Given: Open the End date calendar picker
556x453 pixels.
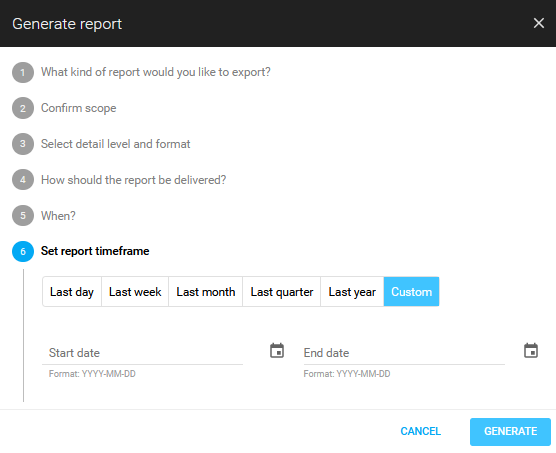Looking at the screenshot, I should [x=531, y=351].
